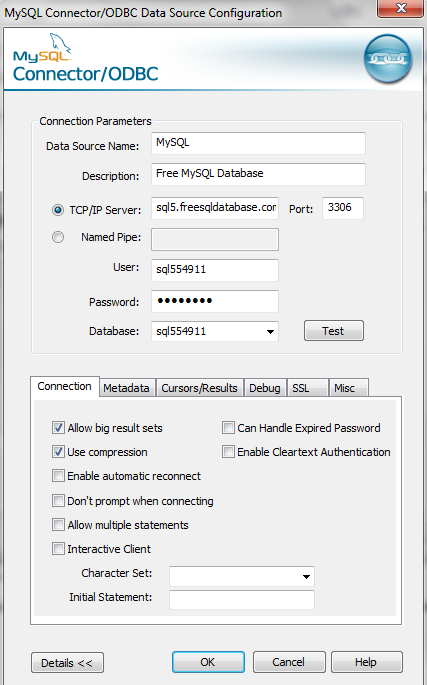The image size is (427, 685).
Task: Switch to the Metadata tab
Action: (126, 388)
